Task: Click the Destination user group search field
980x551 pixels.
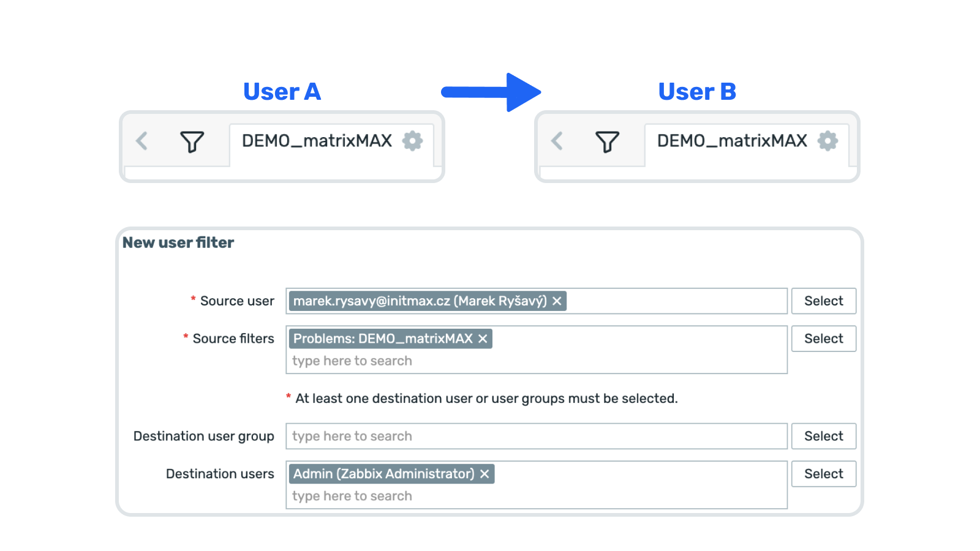Action: pyautogui.click(x=536, y=437)
